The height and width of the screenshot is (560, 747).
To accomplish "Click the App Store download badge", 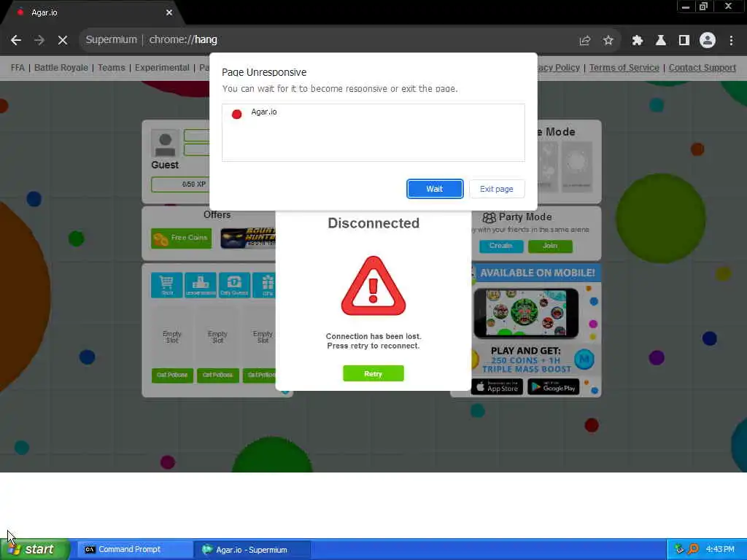I will pyautogui.click(x=497, y=386).
